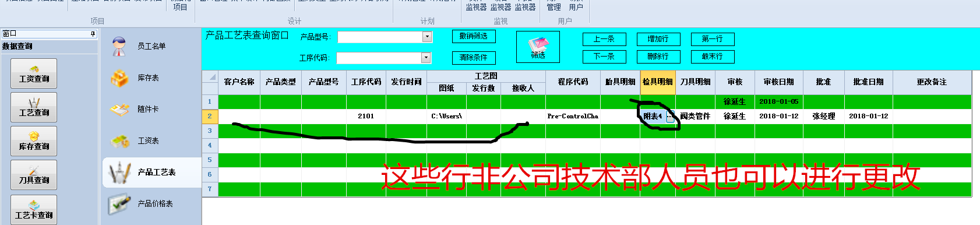Pin the 窗口 panel pushpin
The width and height of the screenshot is (980, 225).
click(93, 34)
